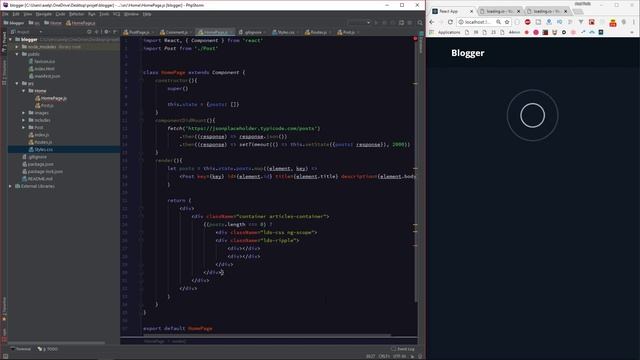Click the zoom magnifier in Chrome's address bar
Viewport: 640px width, 360px height.
point(498,22)
